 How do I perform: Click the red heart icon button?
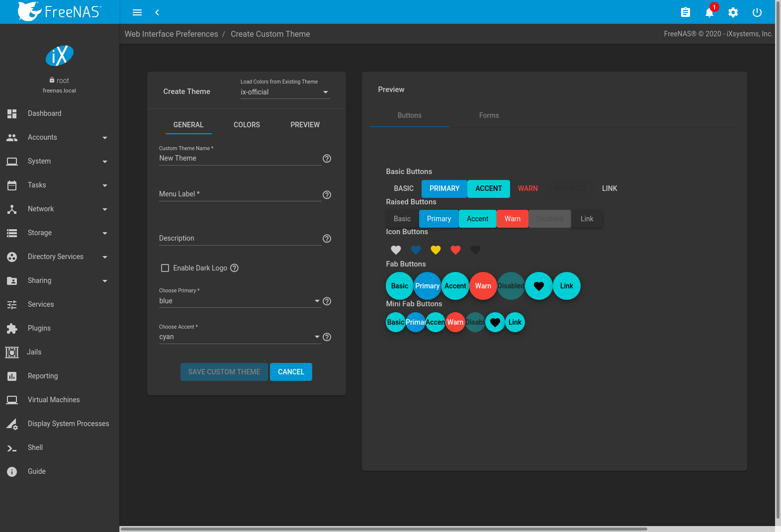pos(455,250)
